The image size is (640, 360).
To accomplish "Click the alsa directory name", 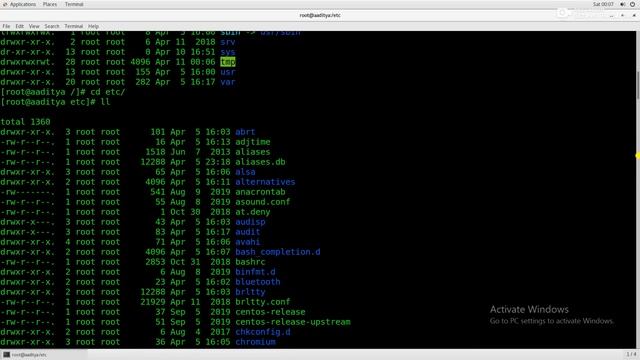I will [x=245, y=172].
